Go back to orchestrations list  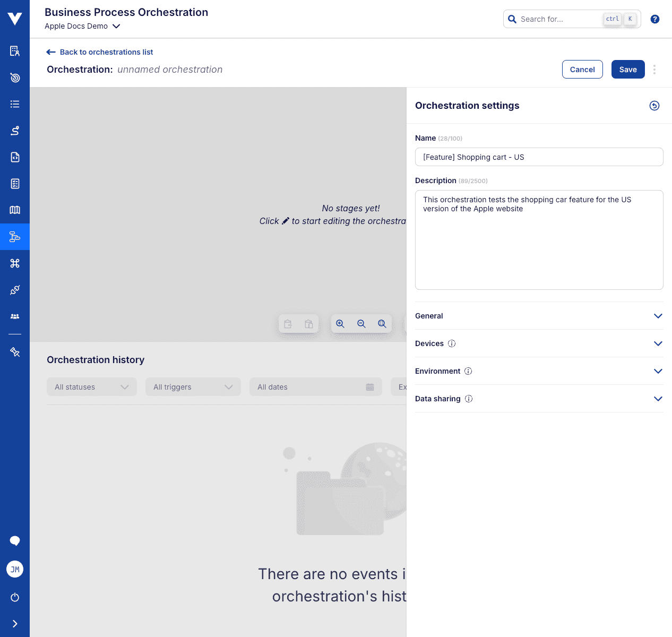[x=100, y=52]
